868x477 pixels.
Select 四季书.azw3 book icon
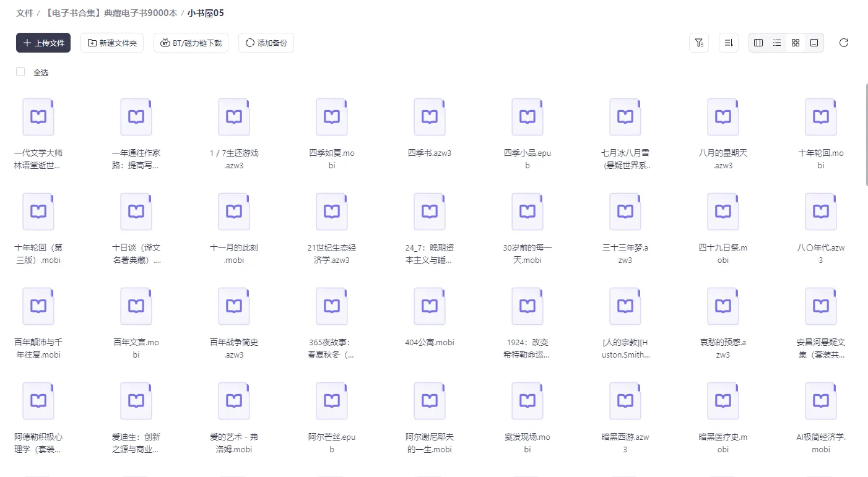(430, 116)
